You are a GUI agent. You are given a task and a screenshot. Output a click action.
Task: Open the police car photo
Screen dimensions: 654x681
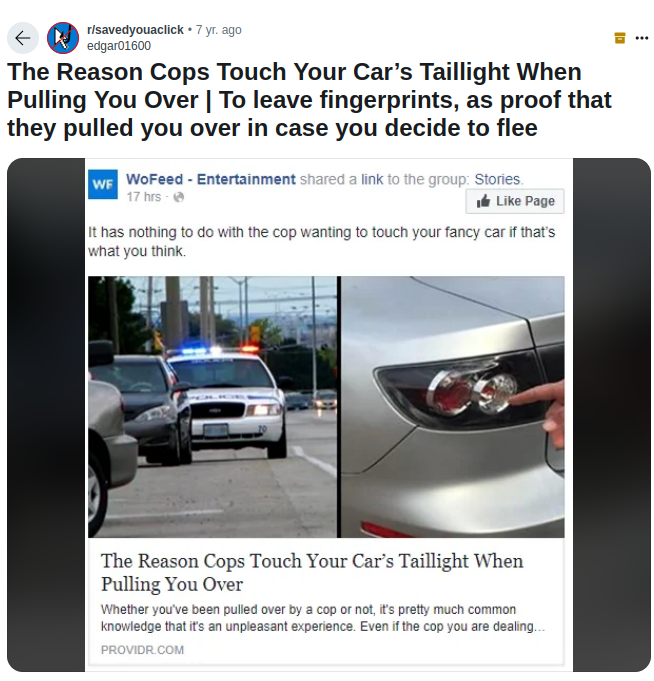212,407
